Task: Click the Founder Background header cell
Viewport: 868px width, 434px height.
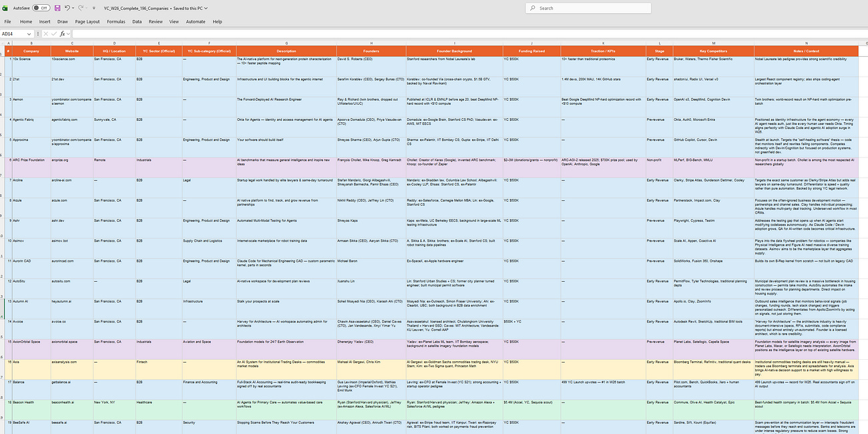Action: click(x=454, y=51)
